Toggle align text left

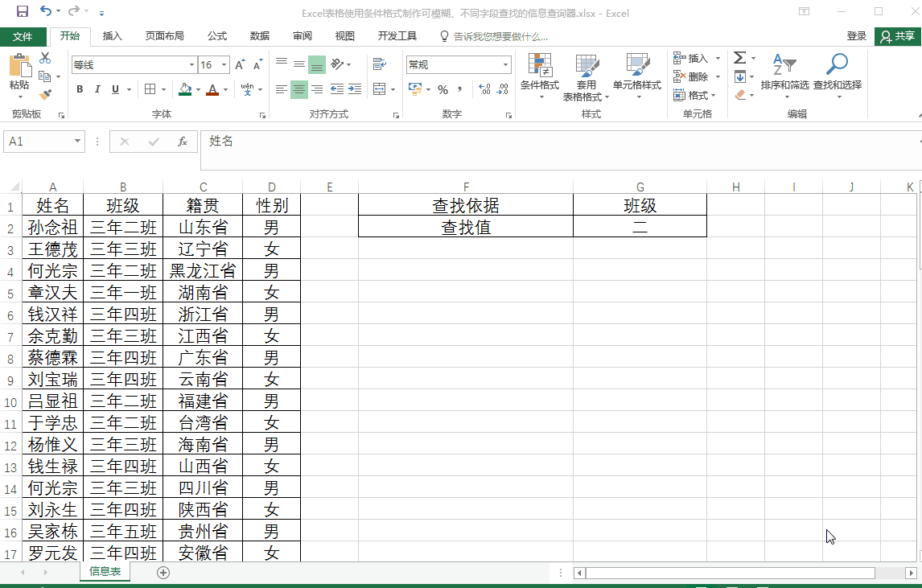click(x=282, y=89)
